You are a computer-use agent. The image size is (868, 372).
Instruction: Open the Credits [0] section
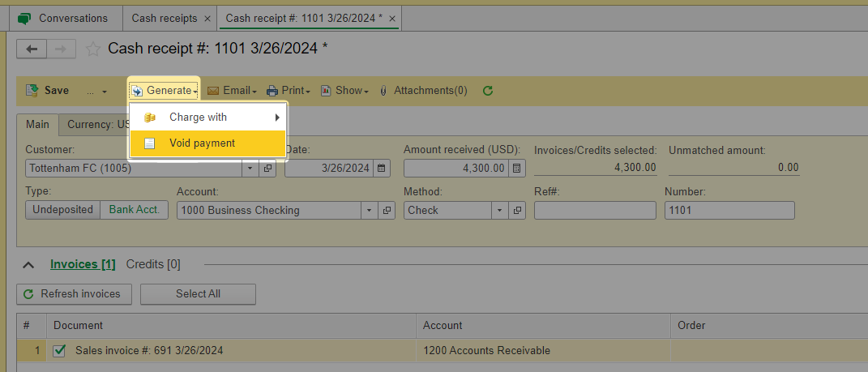coord(153,264)
